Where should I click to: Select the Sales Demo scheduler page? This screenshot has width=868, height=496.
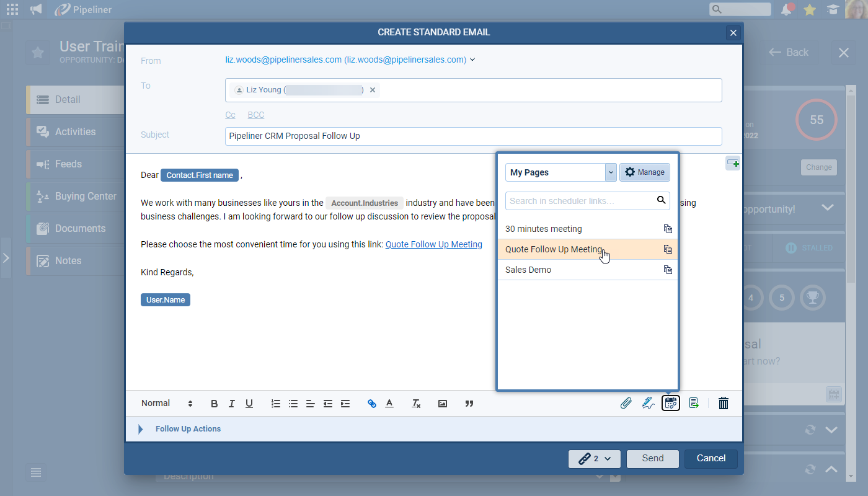pyautogui.click(x=528, y=270)
